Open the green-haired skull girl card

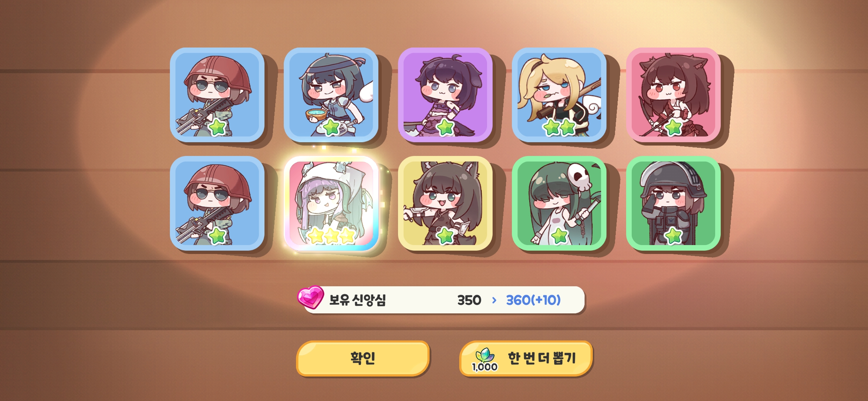[x=559, y=203]
